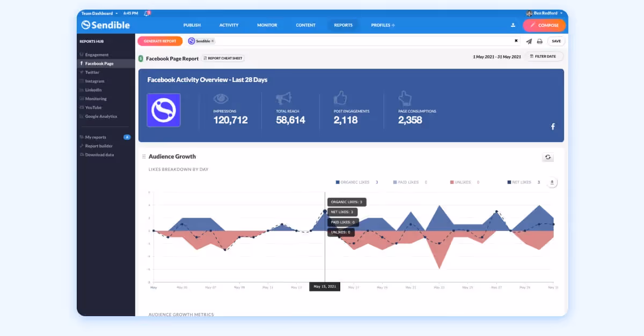
Task: Download the Audience Growth chart data
Action: pos(552,182)
